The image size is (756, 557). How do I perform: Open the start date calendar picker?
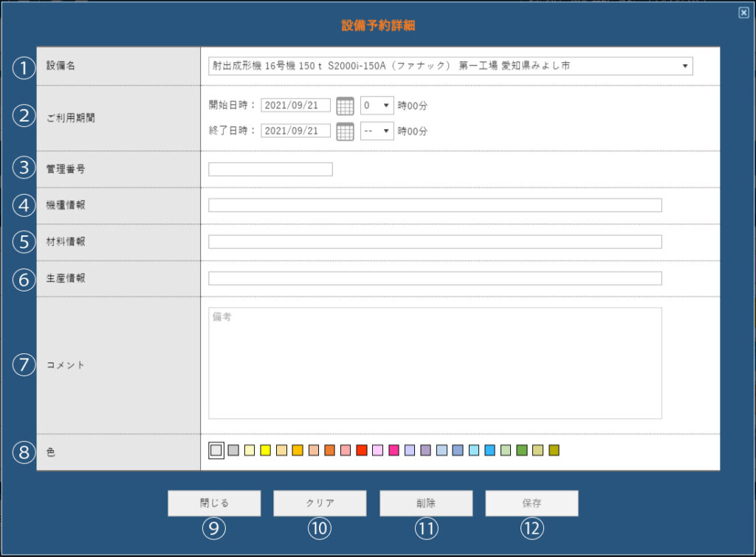click(x=345, y=105)
